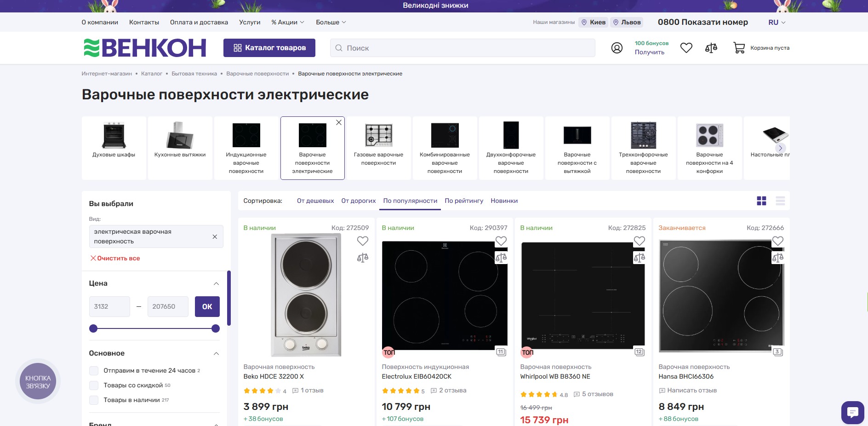Open the live chat bubble icon
The image size is (868, 426).
tap(852, 412)
